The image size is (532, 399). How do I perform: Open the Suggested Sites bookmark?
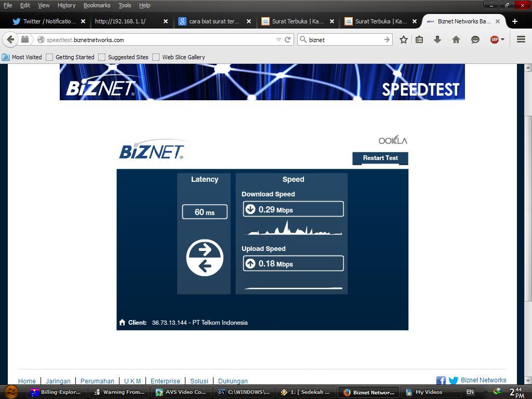coord(124,57)
